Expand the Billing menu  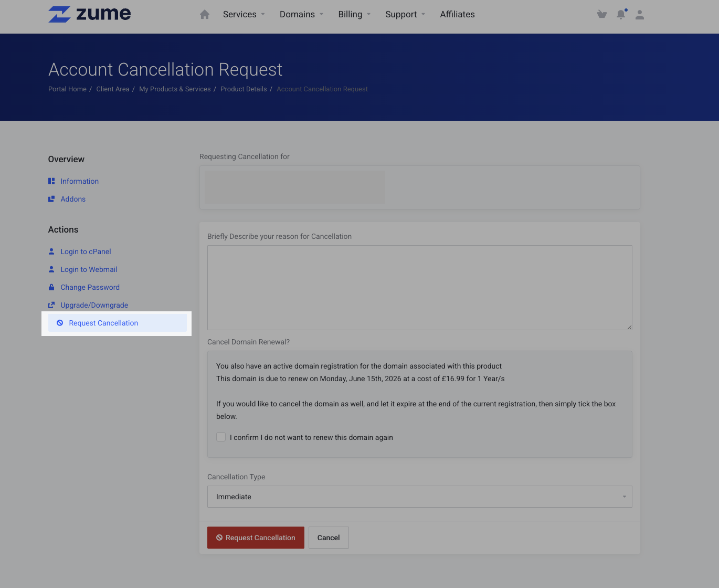354,15
